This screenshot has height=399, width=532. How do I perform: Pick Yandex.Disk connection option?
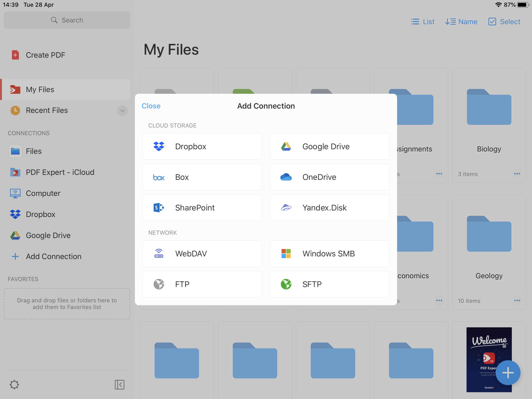[x=329, y=208]
